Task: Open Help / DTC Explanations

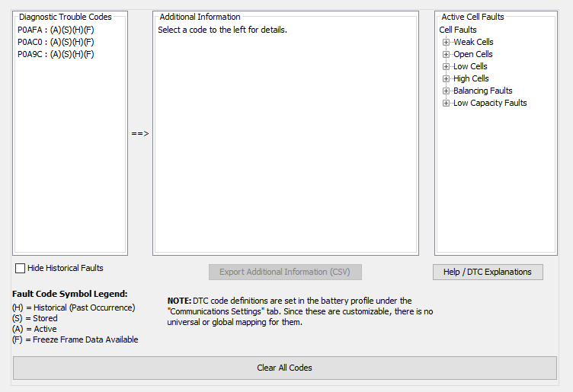Action: point(488,272)
